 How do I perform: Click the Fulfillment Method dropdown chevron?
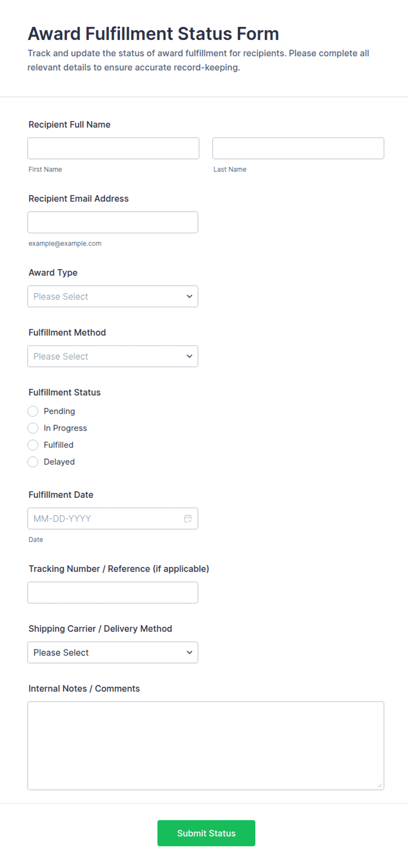[x=190, y=356]
